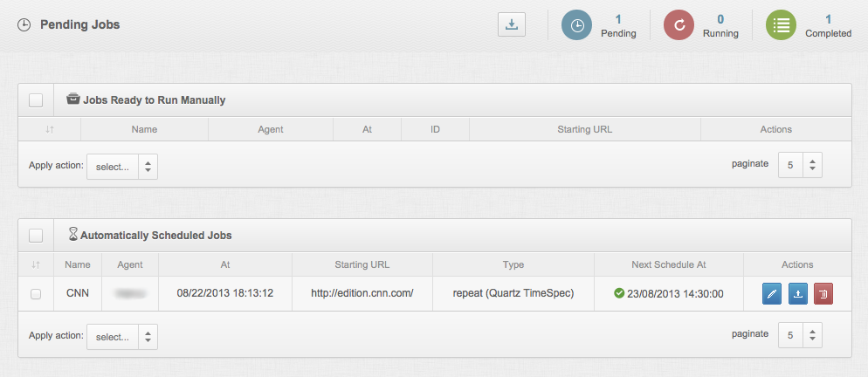Open the Running jobs red icon

click(x=679, y=25)
